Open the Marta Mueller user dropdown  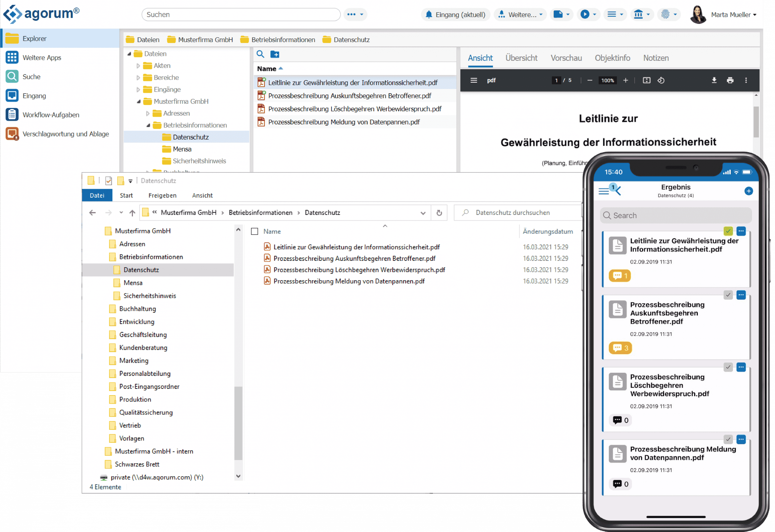pyautogui.click(x=733, y=15)
